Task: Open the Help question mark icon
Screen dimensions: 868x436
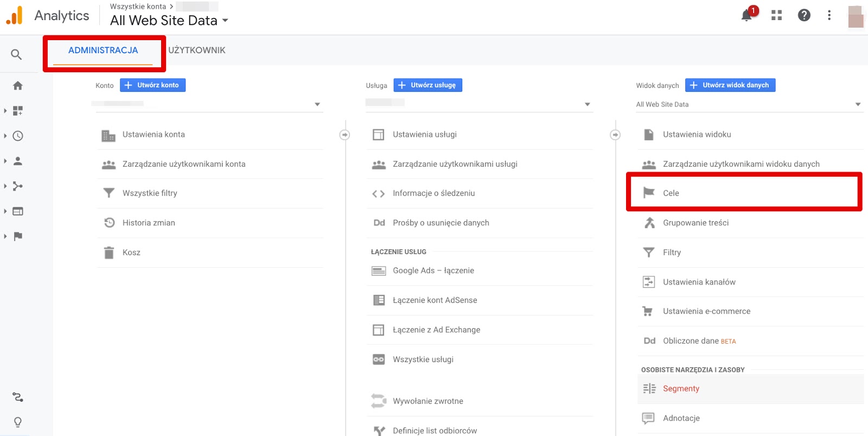Action: (x=804, y=15)
